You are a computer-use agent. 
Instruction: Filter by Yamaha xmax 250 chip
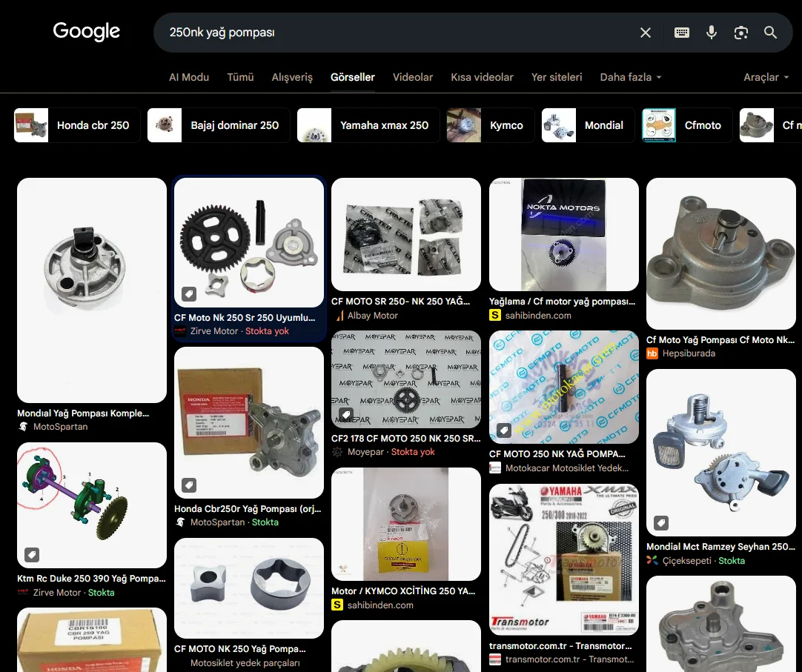click(x=368, y=125)
